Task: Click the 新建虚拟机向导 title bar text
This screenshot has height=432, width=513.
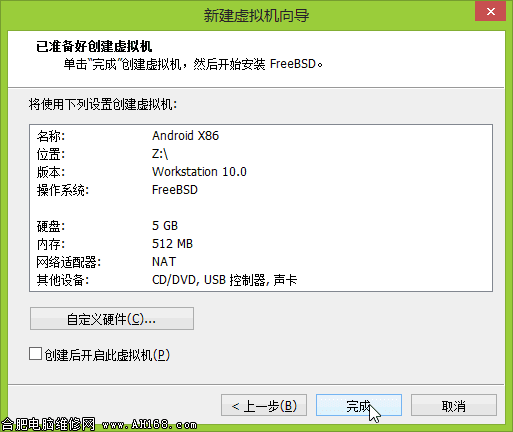Action: [256, 15]
